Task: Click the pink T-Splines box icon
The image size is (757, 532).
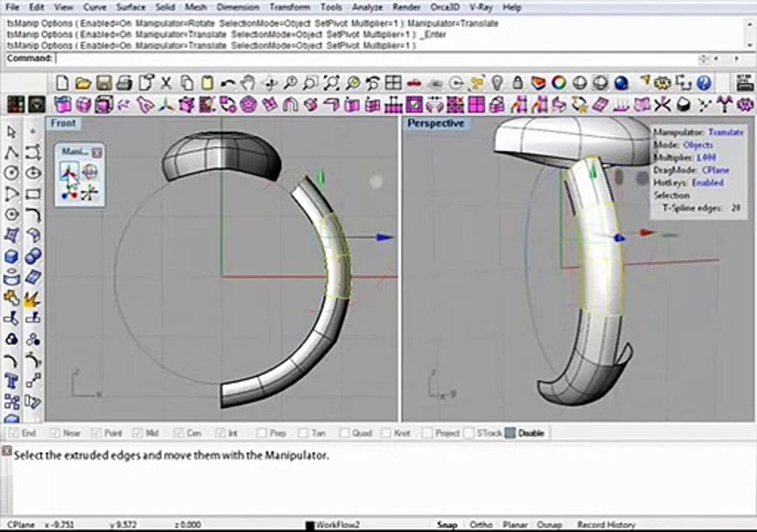Action: coord(63,104)
